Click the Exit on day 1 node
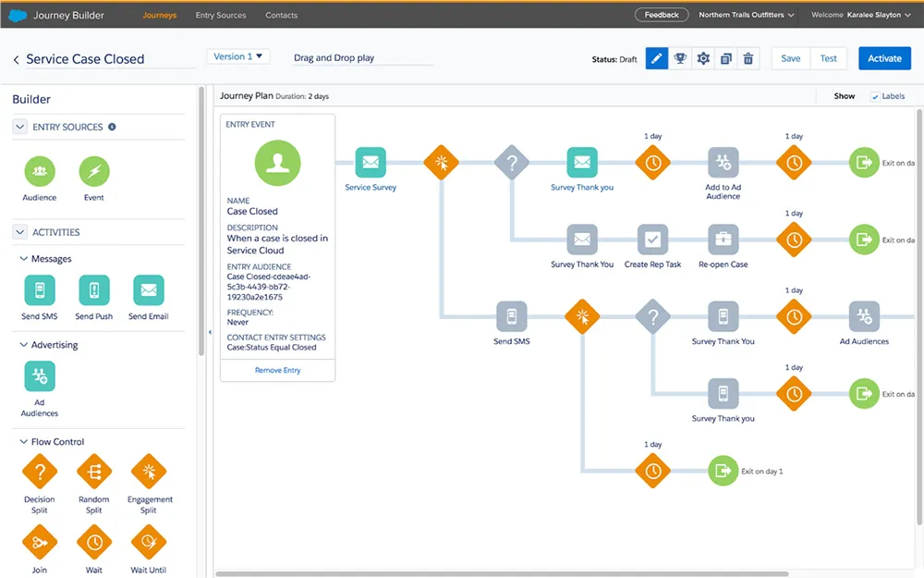The width and height of the screenshot is (924, 578). 723,471
